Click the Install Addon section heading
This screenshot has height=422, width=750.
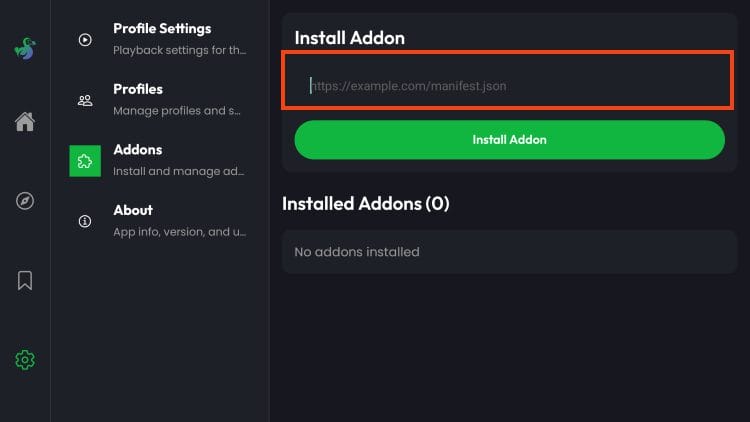[x=349, y=38]
